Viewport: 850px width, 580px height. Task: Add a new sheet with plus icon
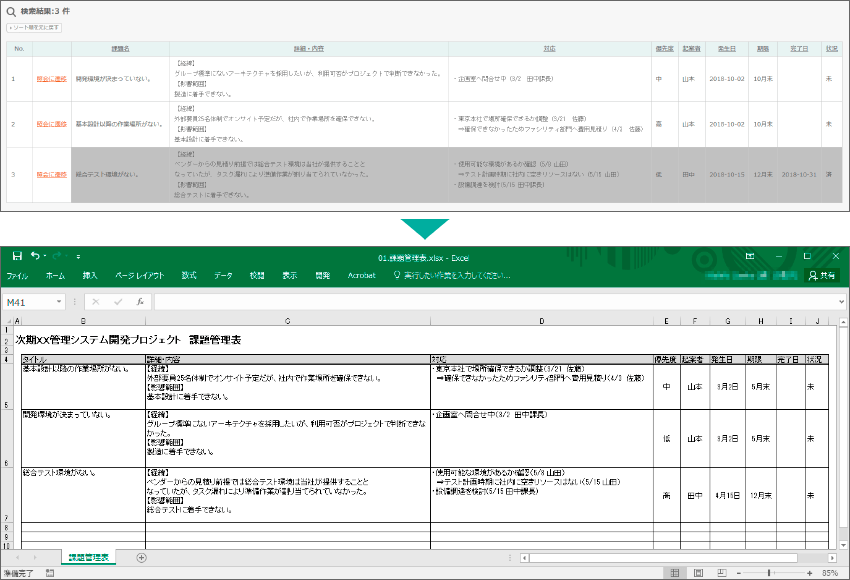point(141,557)
